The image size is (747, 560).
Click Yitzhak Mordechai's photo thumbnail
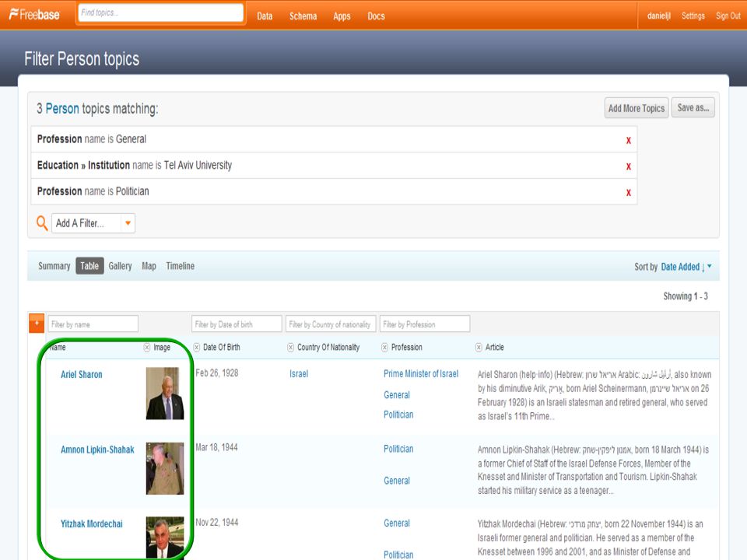click(x=165, y=537)
